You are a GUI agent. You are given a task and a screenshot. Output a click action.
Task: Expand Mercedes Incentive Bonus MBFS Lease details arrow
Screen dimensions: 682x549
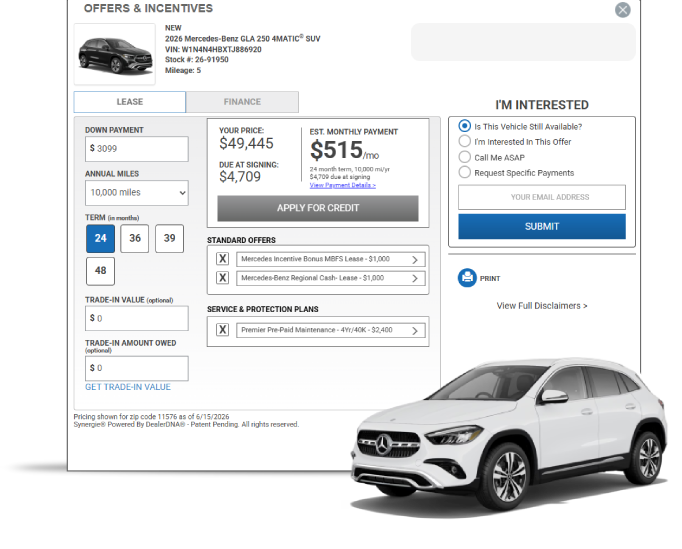tap(415, 259)
